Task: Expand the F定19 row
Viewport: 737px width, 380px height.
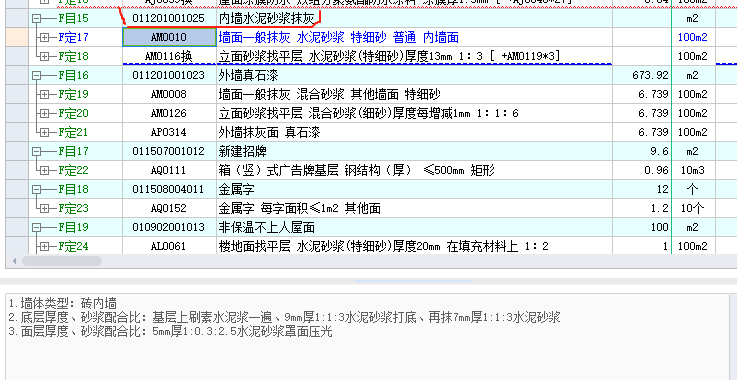Action: 45,95
